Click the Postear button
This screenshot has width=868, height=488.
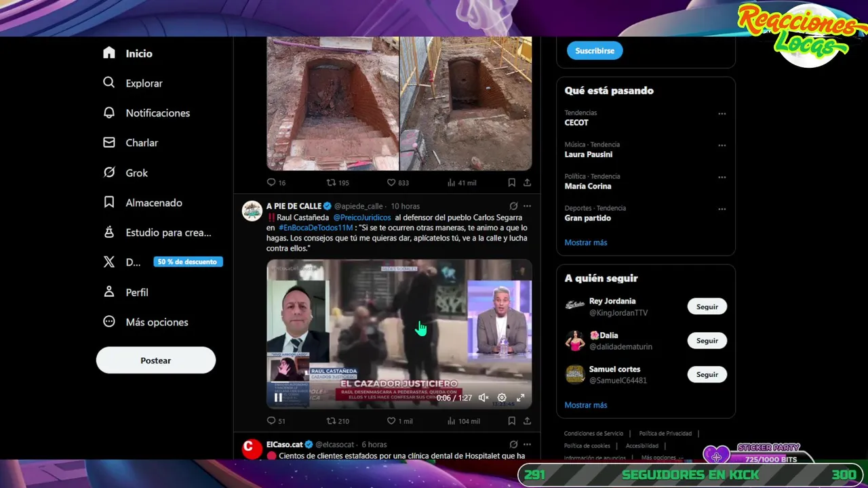[x=156, y=361]
